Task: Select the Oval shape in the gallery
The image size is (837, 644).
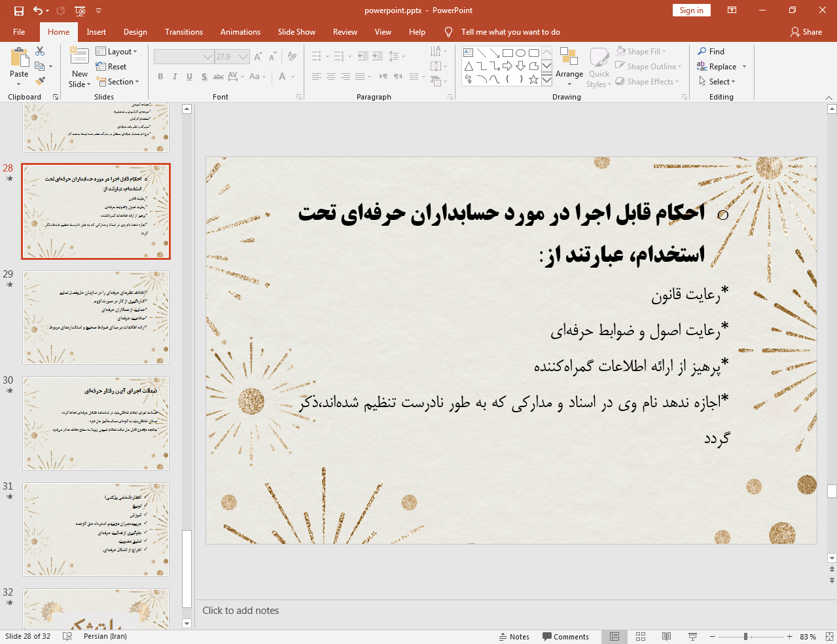Action: pyautogui.click(x=521, y=53)
